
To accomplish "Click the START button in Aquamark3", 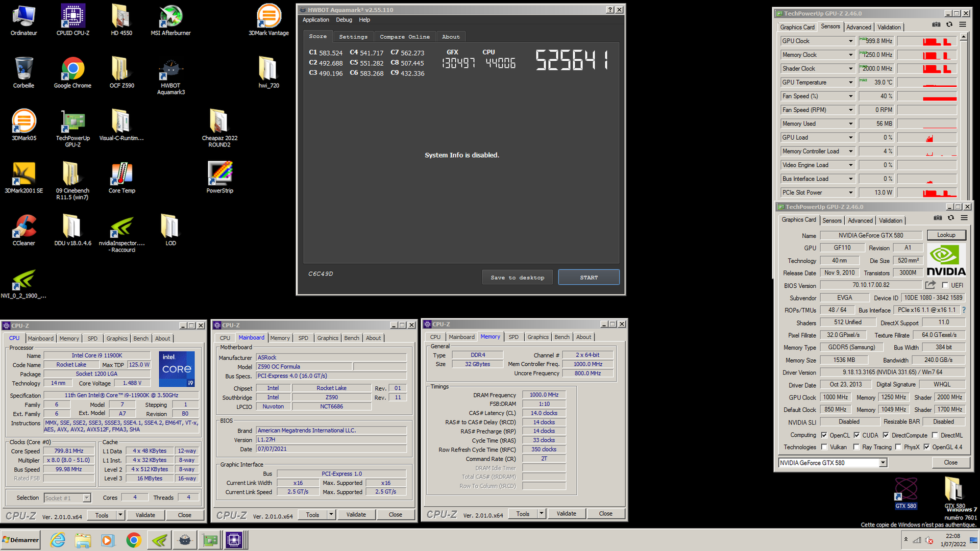I will (589, 278).
